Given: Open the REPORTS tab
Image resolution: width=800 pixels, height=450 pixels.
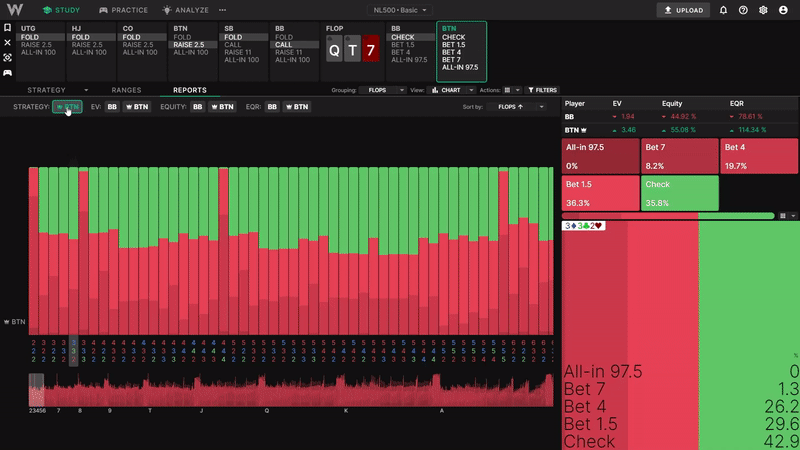Looking at the screenshot, I should tap(190, 90).
